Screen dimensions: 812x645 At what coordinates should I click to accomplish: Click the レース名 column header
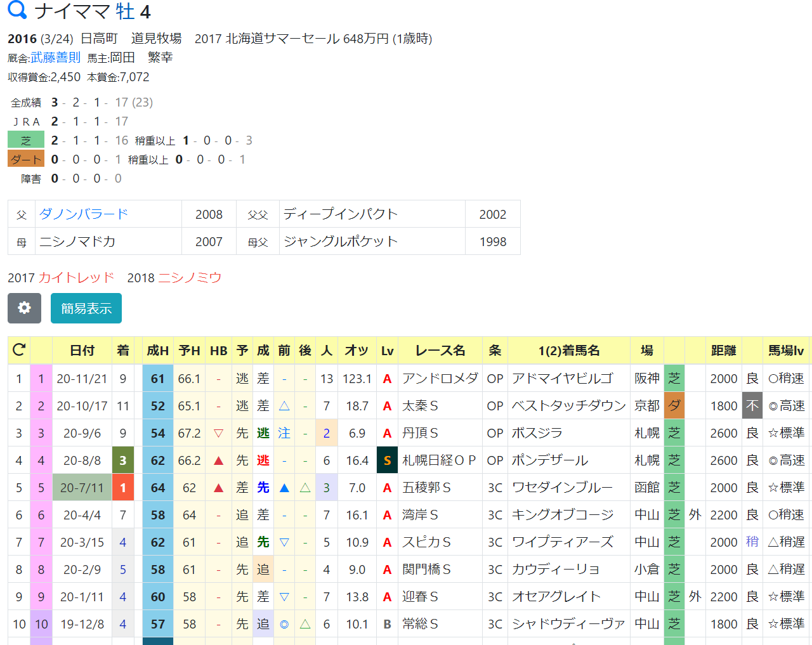click(x=440, y=351)
